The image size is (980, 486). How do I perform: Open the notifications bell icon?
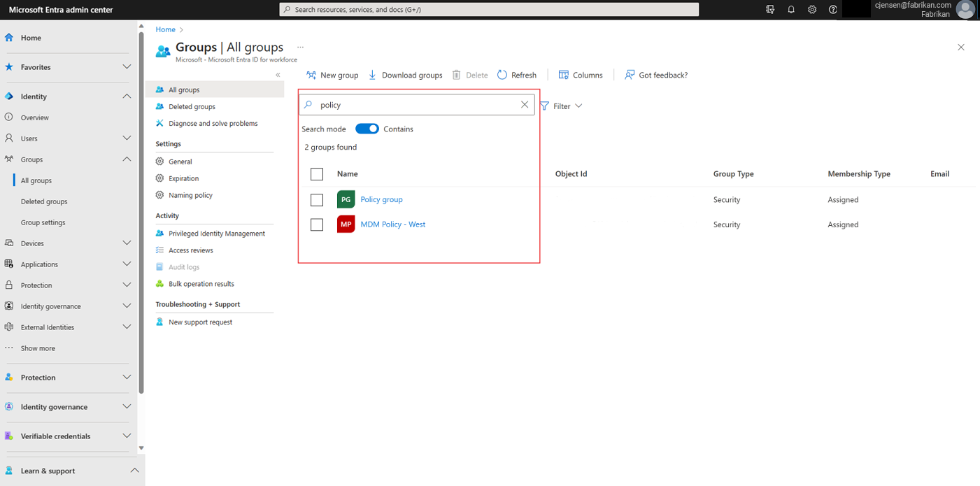tap(791, 10)
